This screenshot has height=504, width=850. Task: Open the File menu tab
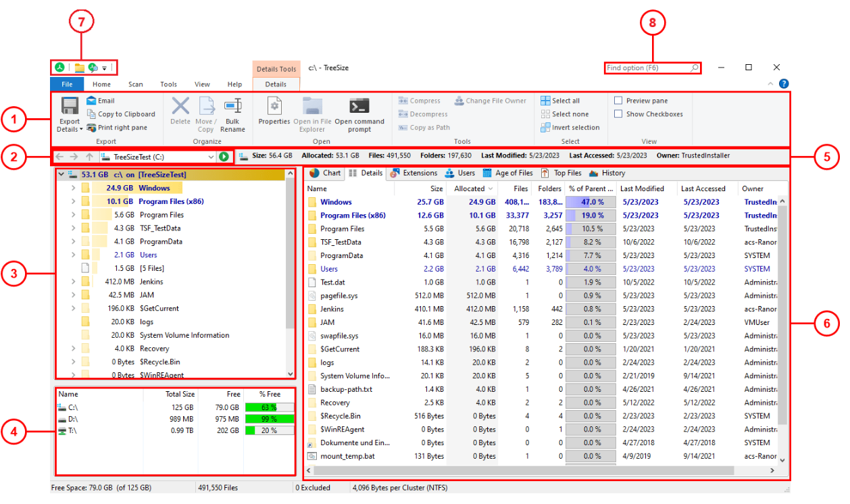tap(67, 84)
